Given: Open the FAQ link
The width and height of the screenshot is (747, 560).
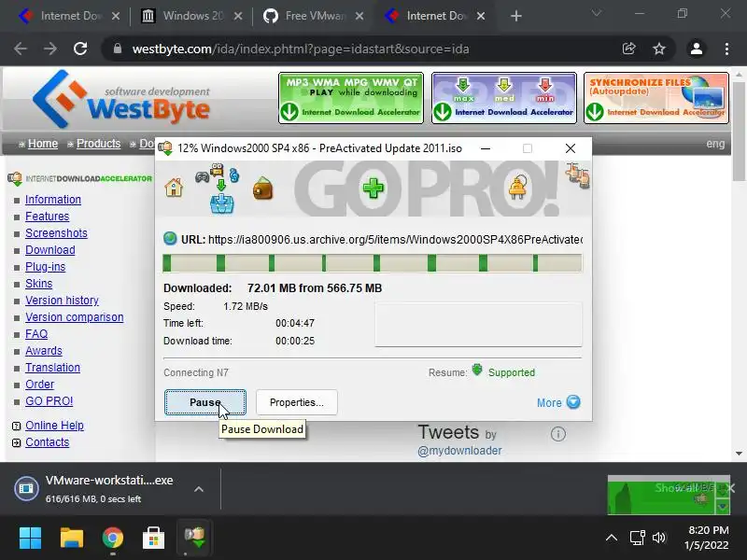Looking at the screenshot, I should [x=36, y=334].
